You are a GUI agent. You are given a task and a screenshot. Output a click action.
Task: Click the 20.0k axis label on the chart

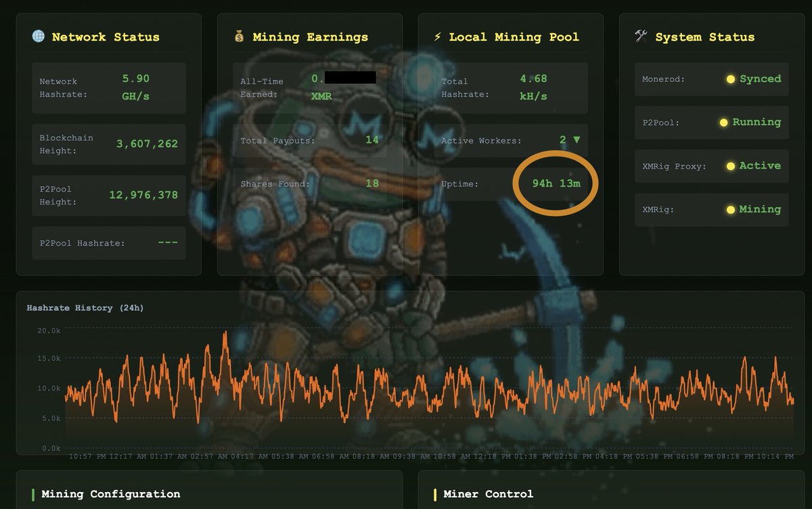(49, 331)
